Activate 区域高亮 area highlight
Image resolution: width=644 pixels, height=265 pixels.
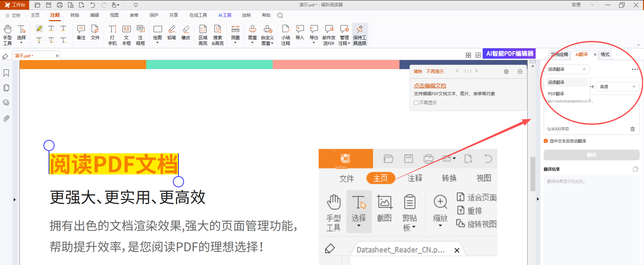pyautogui.click(x=203, y=35)
